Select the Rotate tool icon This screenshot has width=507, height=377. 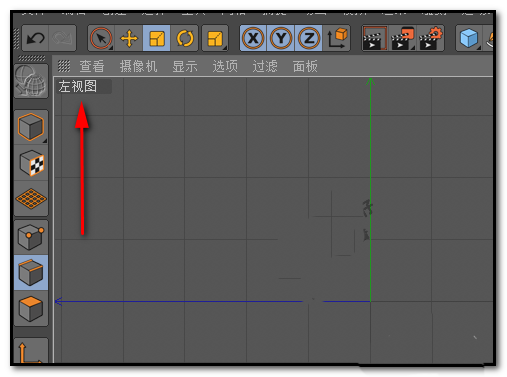[185, 38]
